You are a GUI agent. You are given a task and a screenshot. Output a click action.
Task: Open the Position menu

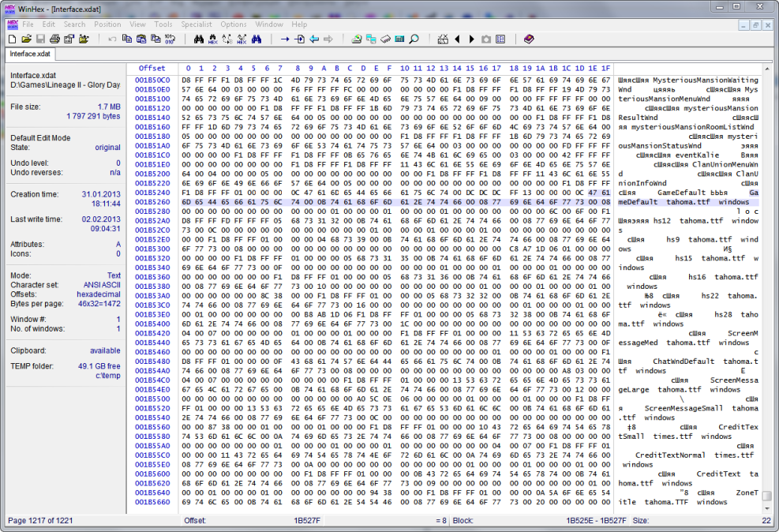point(107,24)
